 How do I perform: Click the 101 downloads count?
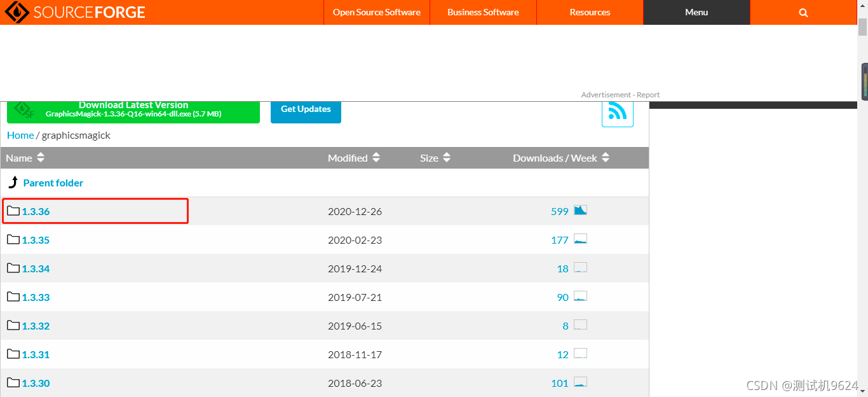(x=560, y=383)
